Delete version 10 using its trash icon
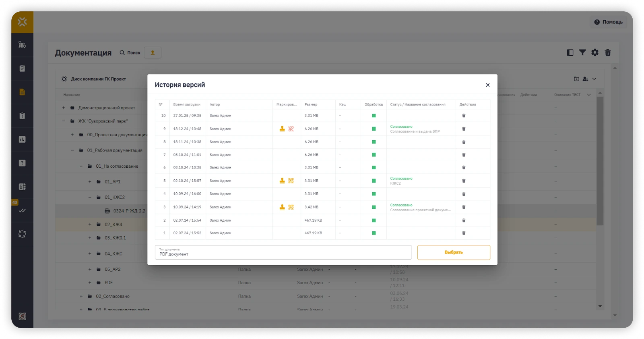 (464, 116)
